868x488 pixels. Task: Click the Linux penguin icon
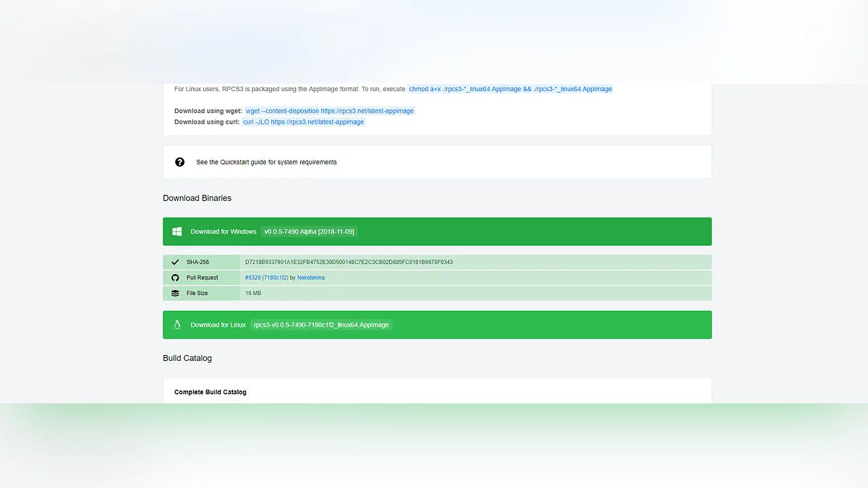(x=176, y=325)
